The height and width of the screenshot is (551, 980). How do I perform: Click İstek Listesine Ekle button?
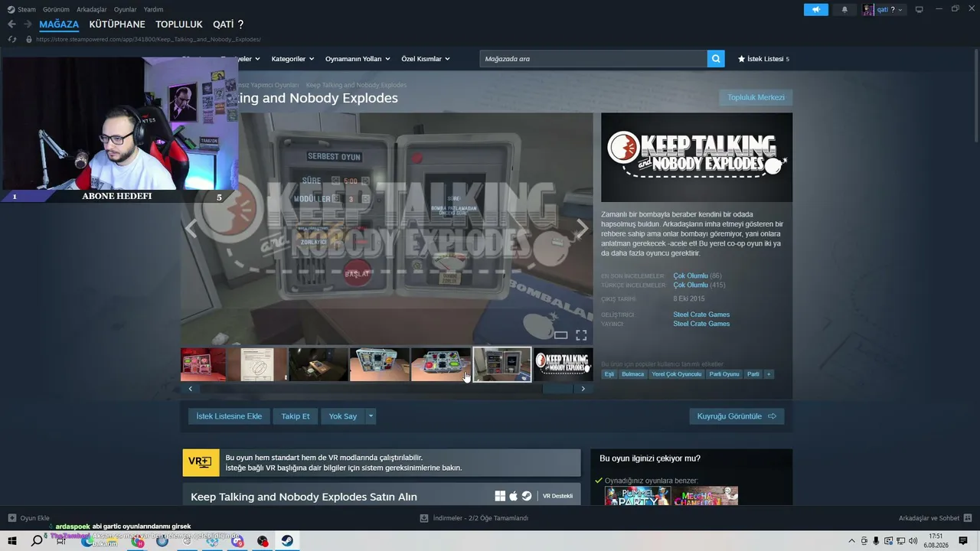coord(229,416)
